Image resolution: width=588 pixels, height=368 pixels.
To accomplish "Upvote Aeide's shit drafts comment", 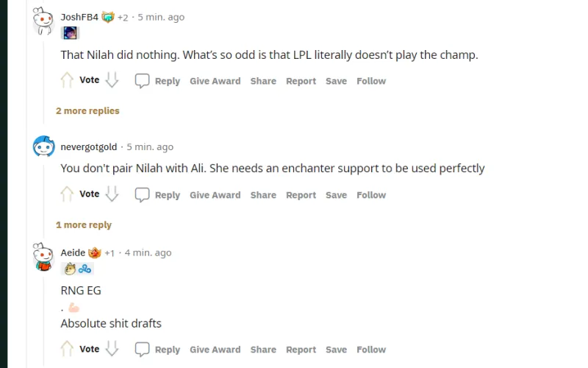I will pyautogui.click(x=67, y=349).
